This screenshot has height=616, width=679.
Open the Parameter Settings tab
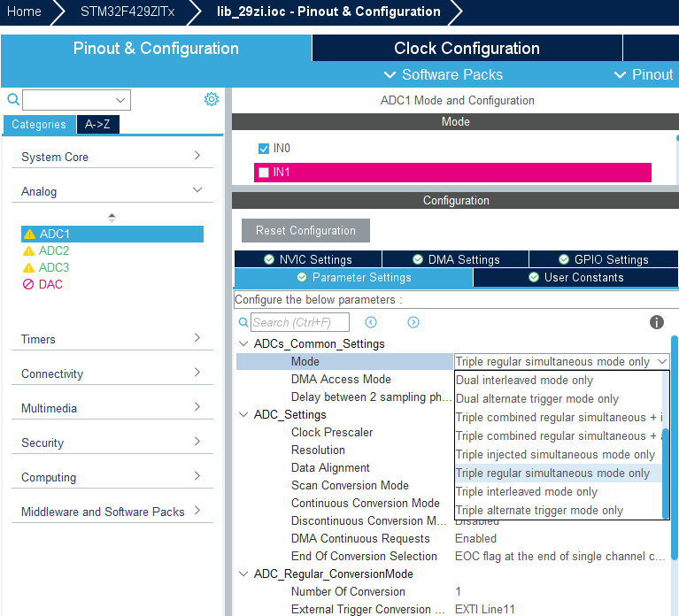pos(353,278)
